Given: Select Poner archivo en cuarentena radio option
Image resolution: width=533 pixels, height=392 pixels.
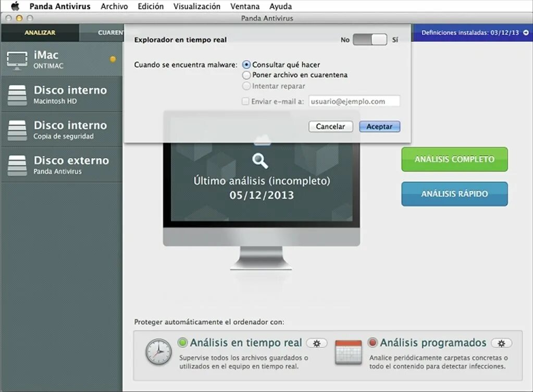Looking at the screenshot, I should coord(246,75).
